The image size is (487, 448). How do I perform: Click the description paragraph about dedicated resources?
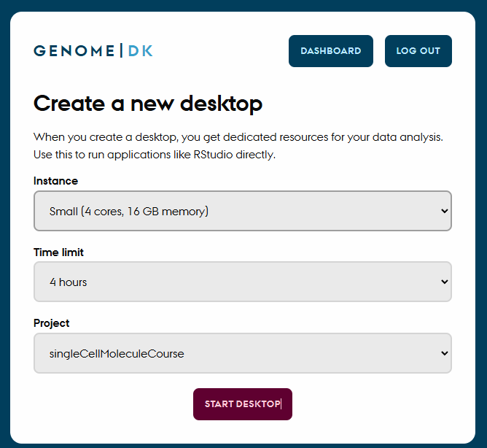click(238, 146)
